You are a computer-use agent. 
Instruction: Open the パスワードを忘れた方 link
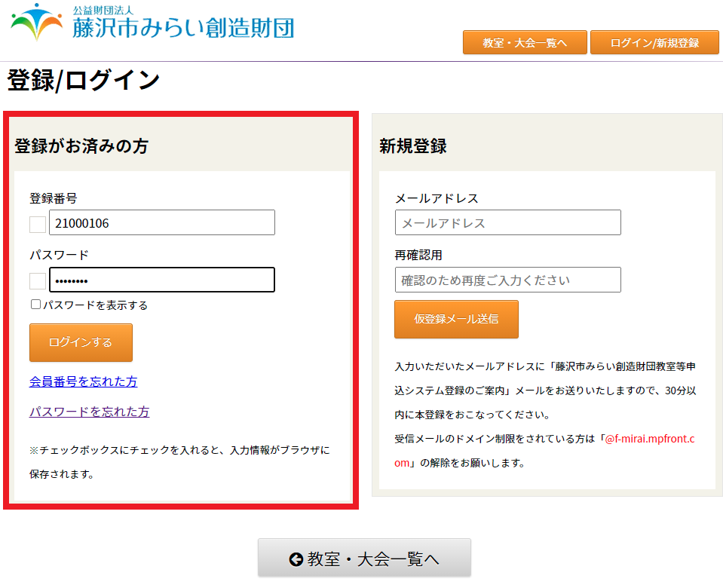point(89,412)
